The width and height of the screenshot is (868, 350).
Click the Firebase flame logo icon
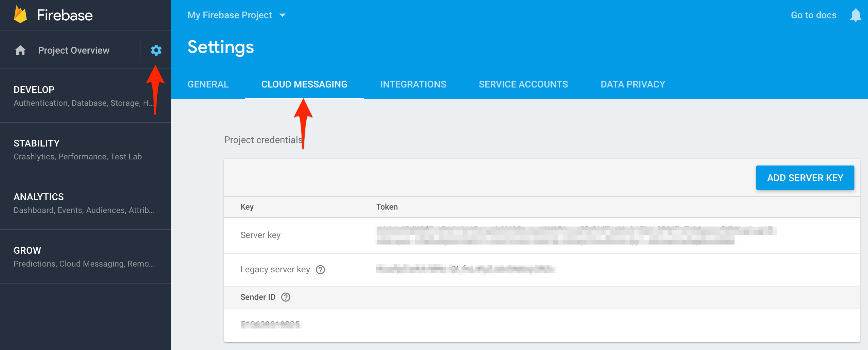click(x=20, y=15)
